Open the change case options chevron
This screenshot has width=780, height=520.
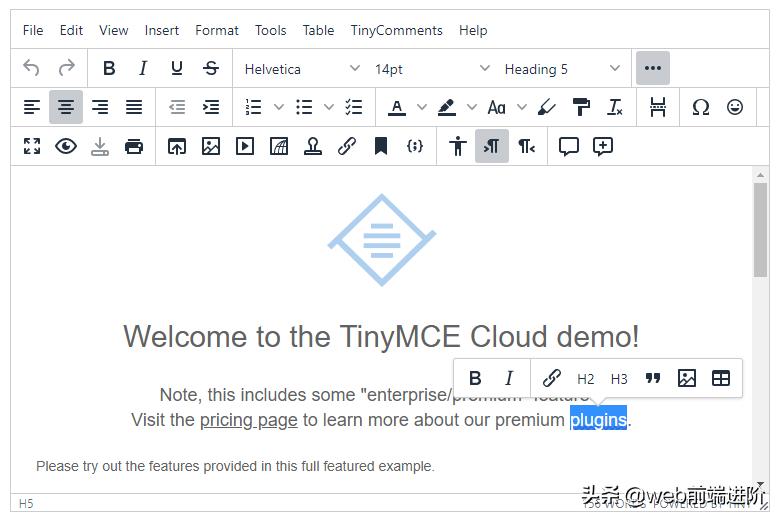pyautogui.click(x=522, y=107)
